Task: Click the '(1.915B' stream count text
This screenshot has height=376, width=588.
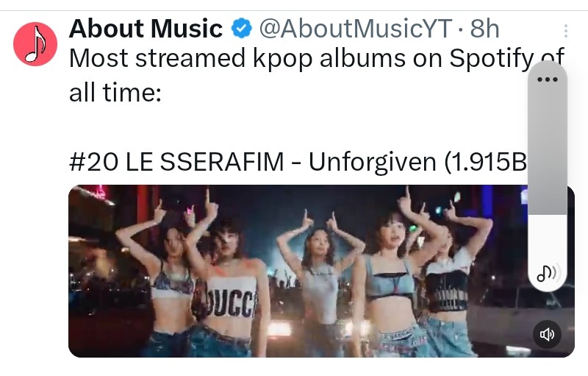Action: (x=486, y=162)
